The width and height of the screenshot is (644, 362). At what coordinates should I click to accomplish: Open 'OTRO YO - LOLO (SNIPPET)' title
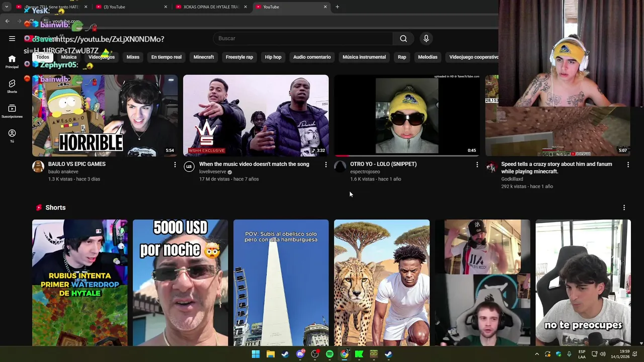(x=383, y=164)
